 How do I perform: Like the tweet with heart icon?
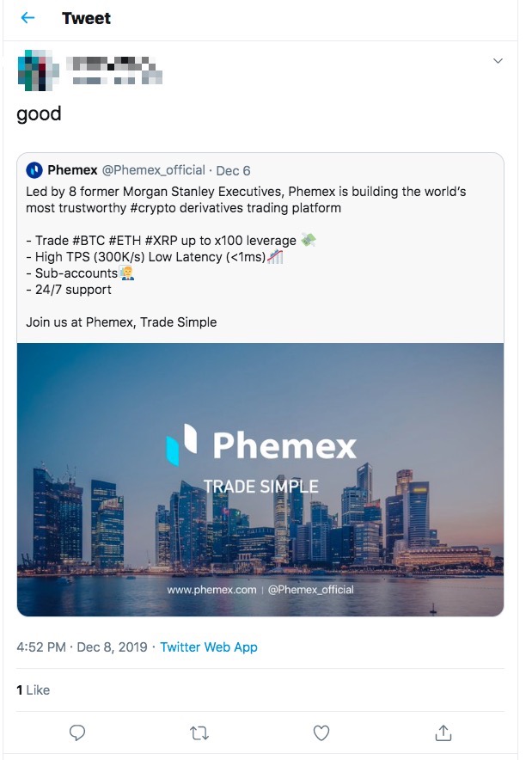click(x=321, y=732)
